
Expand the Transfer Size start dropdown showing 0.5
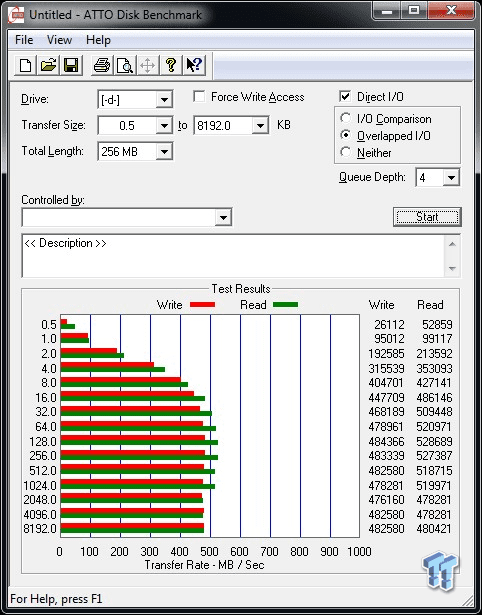164,126
